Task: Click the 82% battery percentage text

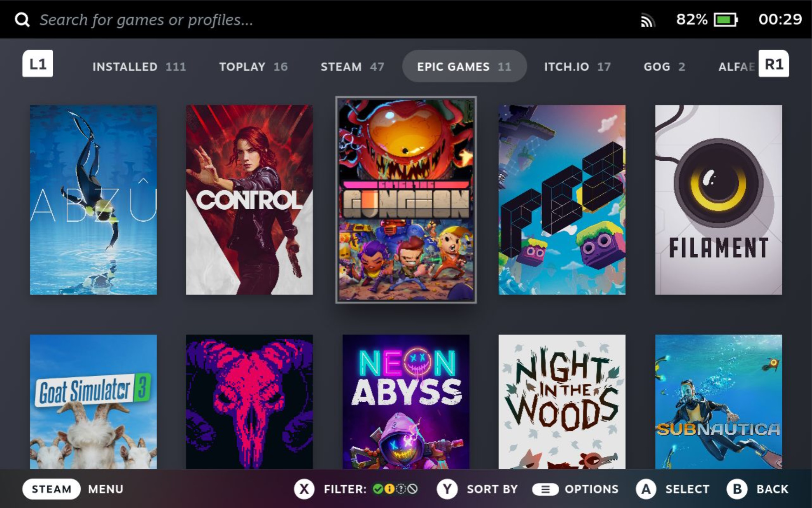Action: coord(691,19)
